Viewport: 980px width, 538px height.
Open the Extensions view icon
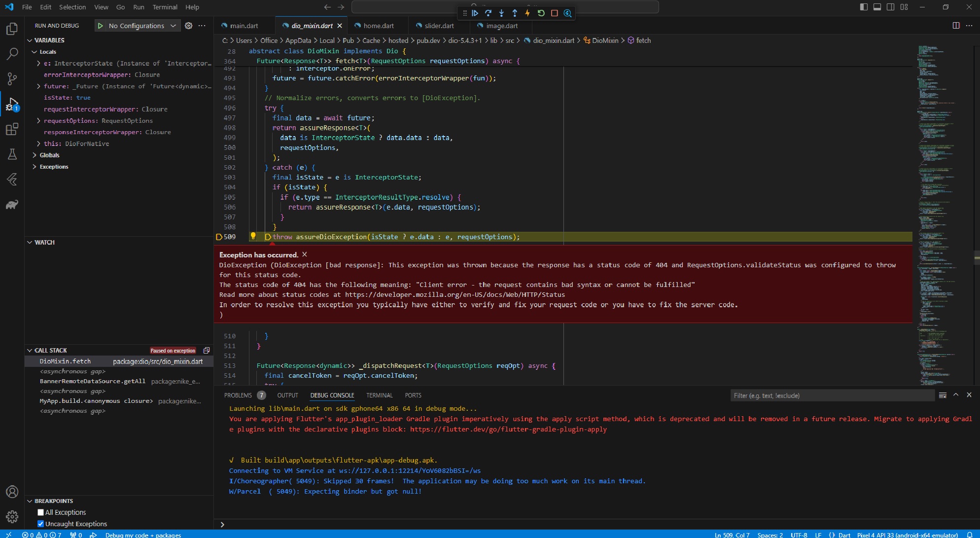12,129
